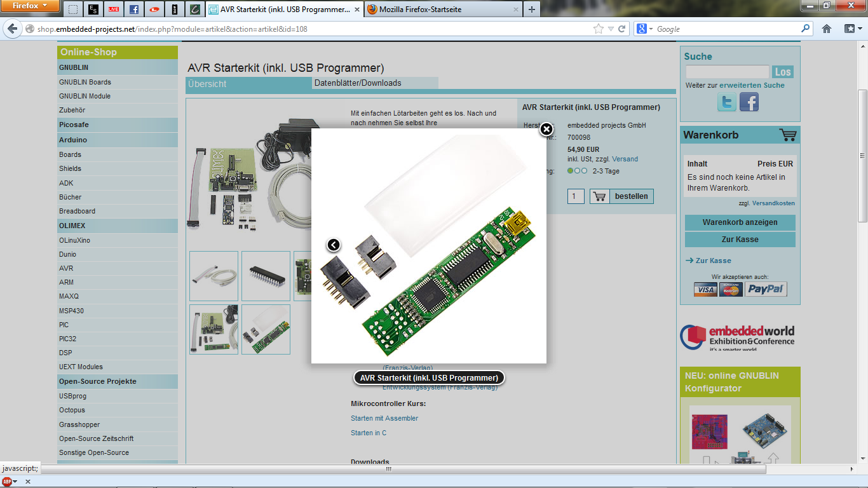Go to the Firefox home page

click(x=826, y=29)
